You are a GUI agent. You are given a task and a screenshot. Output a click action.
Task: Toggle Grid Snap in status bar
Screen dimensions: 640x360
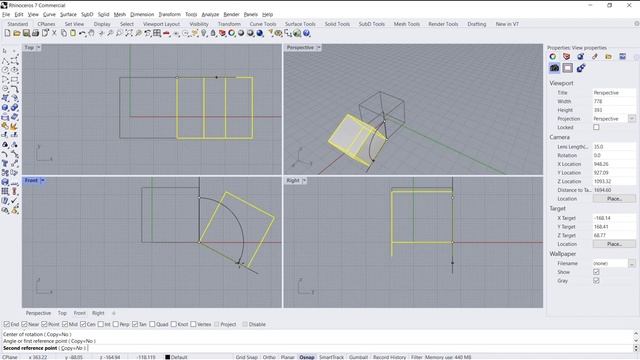pyautogui.click(x=247, y=357)
